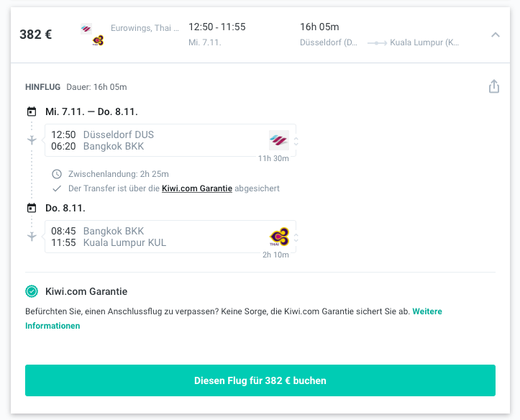
Task: Click the transfer guarantee checkmark icon
Action: click(57, 188)
